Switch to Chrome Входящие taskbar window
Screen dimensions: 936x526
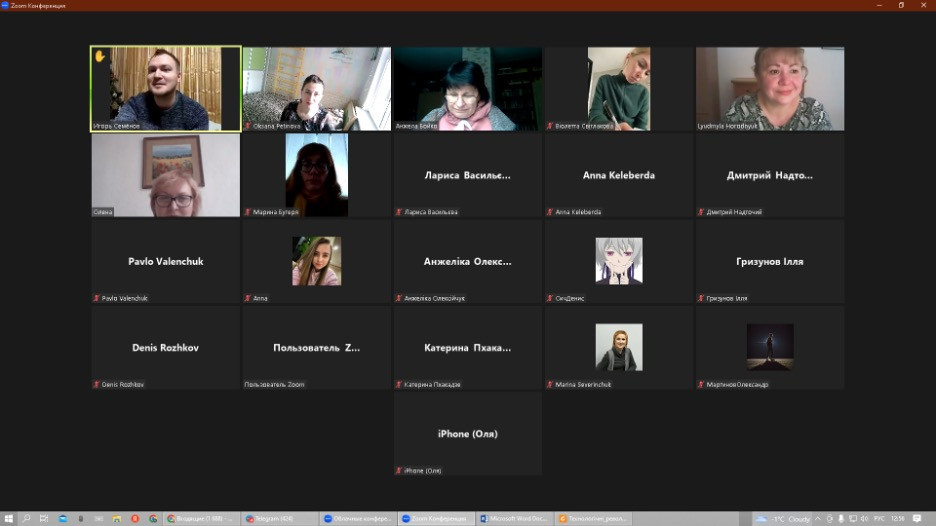pyautogui.click(x=203, y=519)
